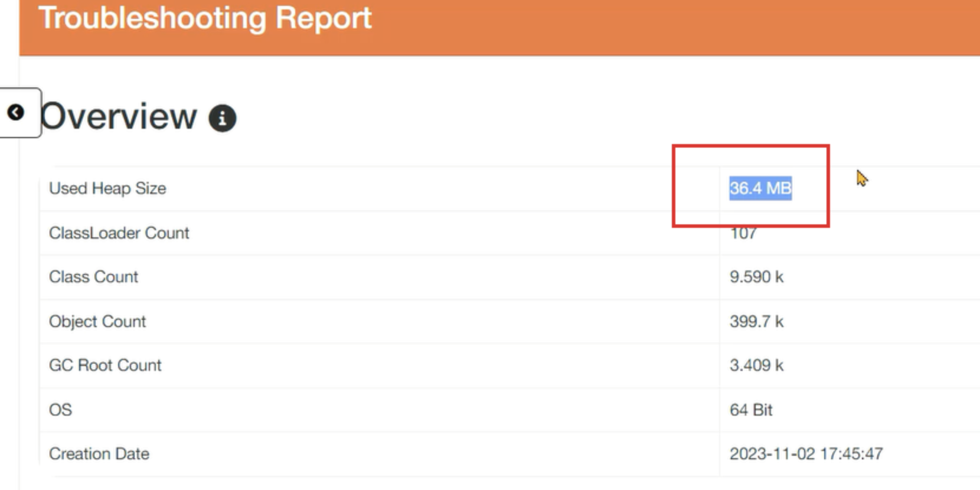Click the Overview heading text

[x=119, y=116]
